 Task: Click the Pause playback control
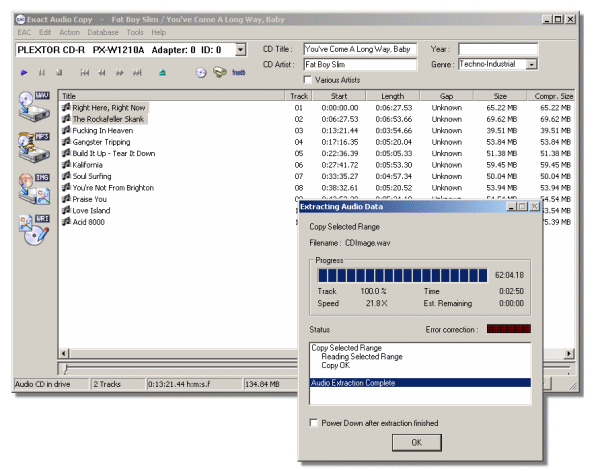pos(42,72)
